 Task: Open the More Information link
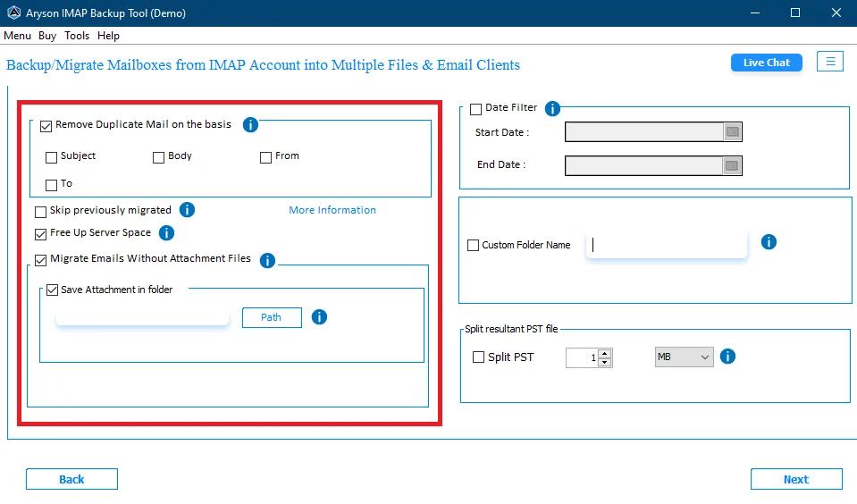pos(332,210)
